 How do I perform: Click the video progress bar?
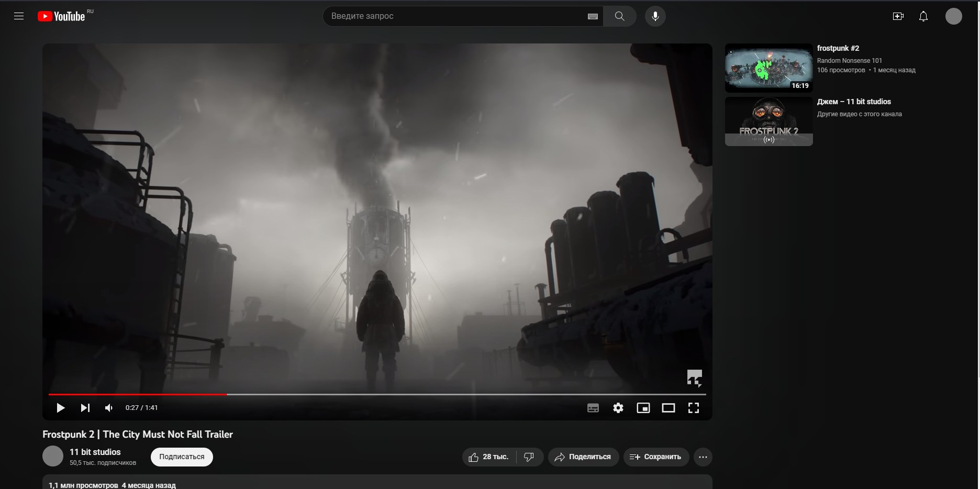coord(377,394)
